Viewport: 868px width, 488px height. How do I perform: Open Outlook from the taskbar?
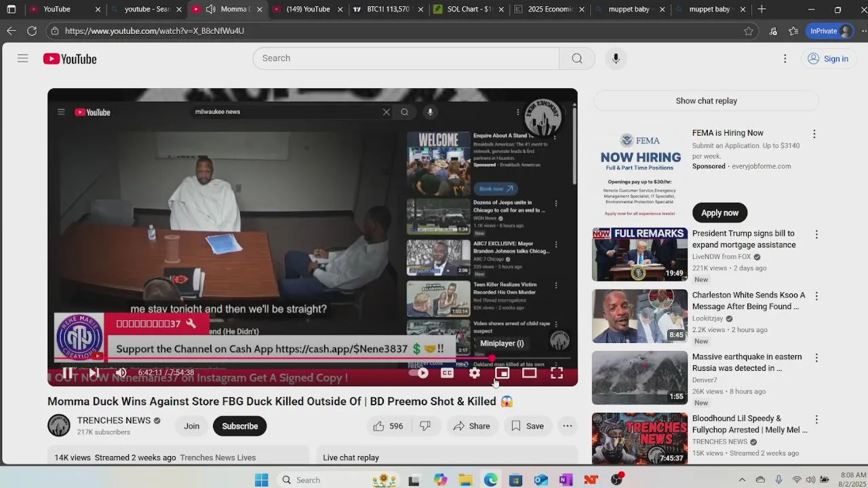coord(540,480)
